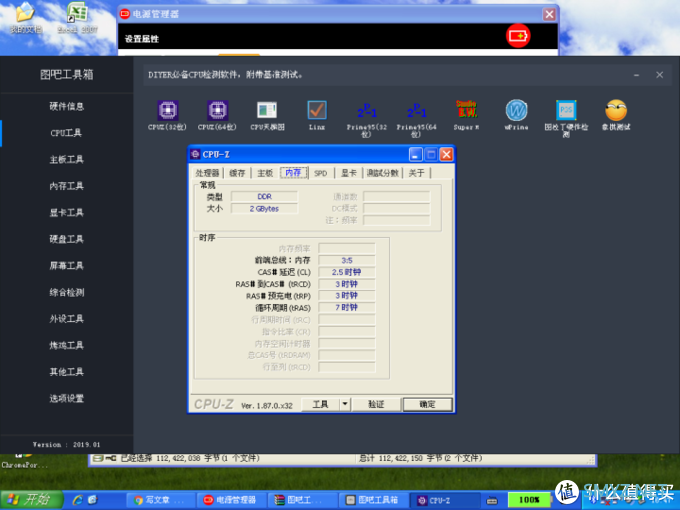The width and height of the screenshot is (680, 510).
Task: Click the memory type DDR field
Action: (x=265, y=196)
